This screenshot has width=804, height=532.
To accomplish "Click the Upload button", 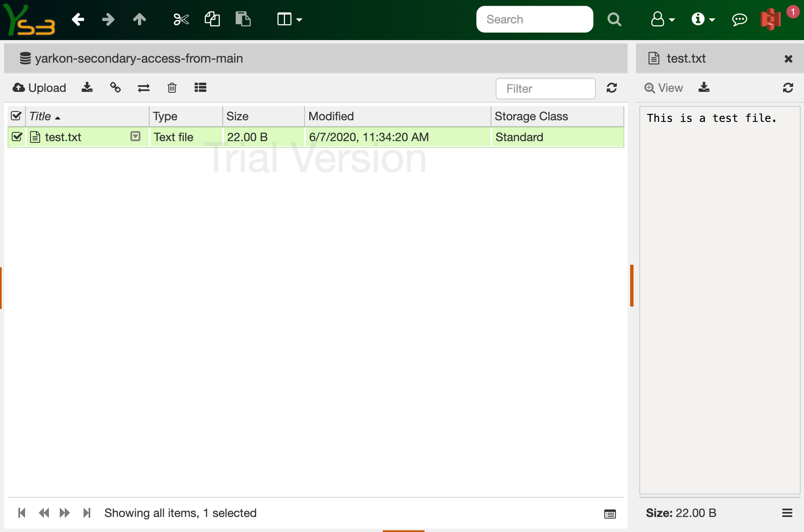I will (x=39, y=87).
